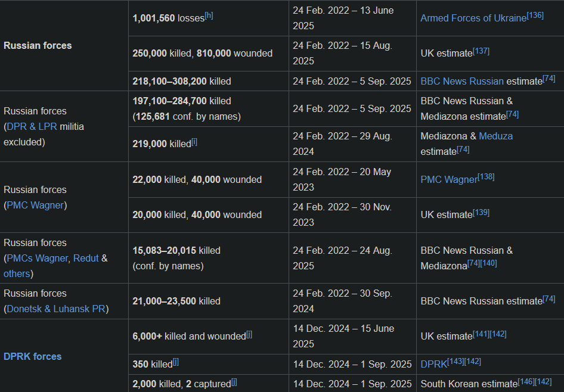Click '24 Feb. 2022 – 13 June 2025' date
The image size is (564, 392).
click(343, 18)
